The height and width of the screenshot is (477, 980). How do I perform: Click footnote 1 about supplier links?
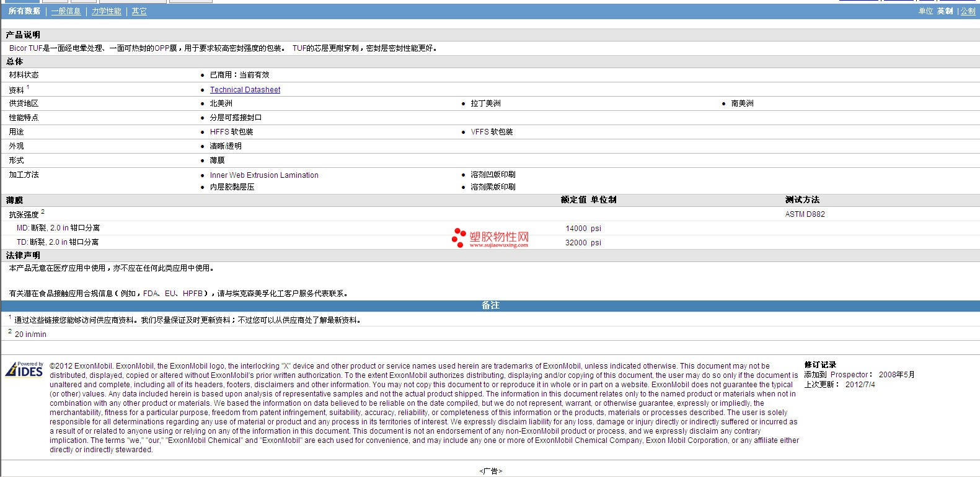point(185,320)
